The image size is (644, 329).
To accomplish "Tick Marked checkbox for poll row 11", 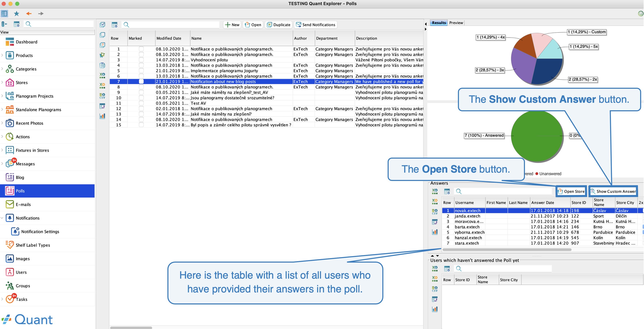I will pyautogui.click(x=141, y=103).
